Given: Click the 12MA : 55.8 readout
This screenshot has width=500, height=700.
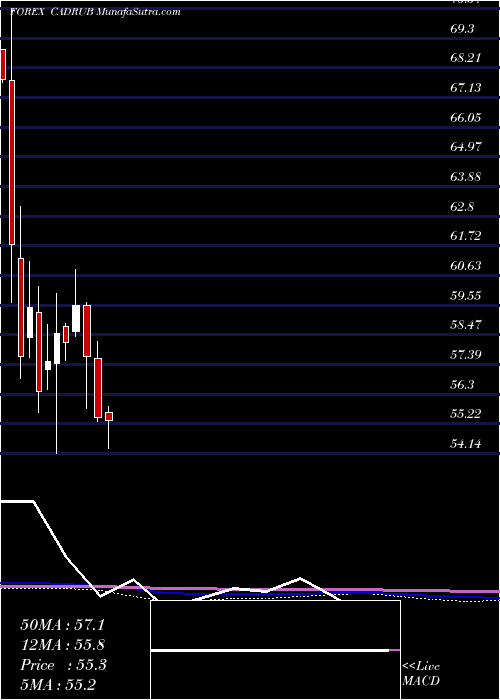Looking at the screenshot, I should click(x=62, y=645).
